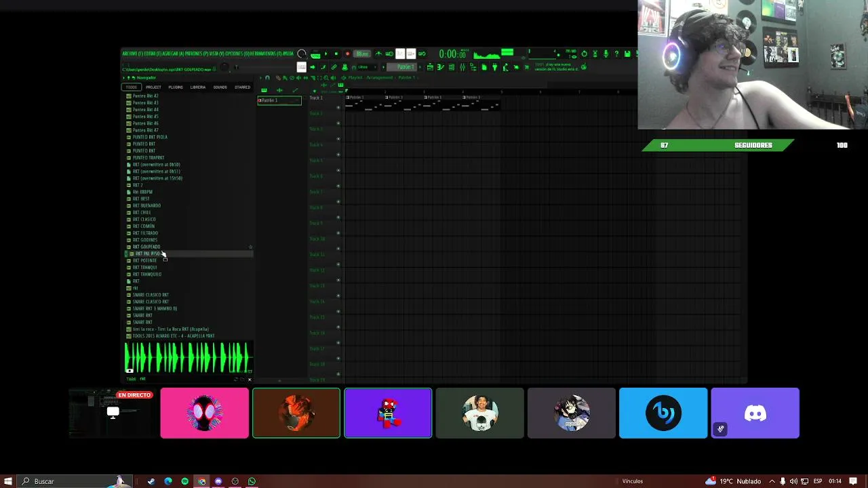
Task: Open the PROJECT browser tab
Action: 153,87
